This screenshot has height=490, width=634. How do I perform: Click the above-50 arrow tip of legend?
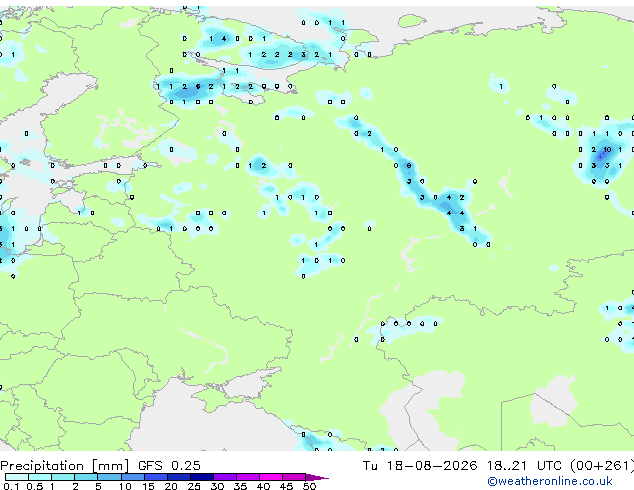click(x=317, y=477)
